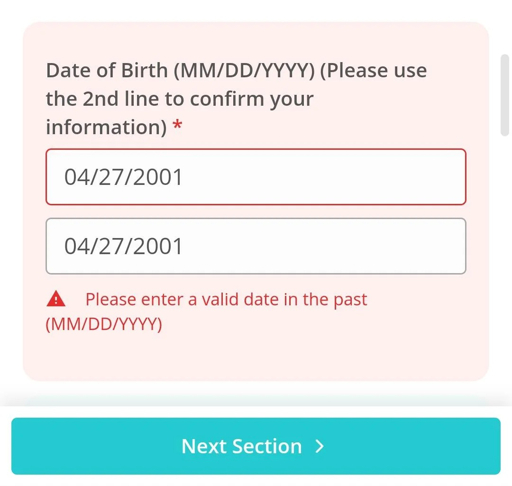Click the Next Section button
This screenshot has width=512, height=486.
point(256,446)
